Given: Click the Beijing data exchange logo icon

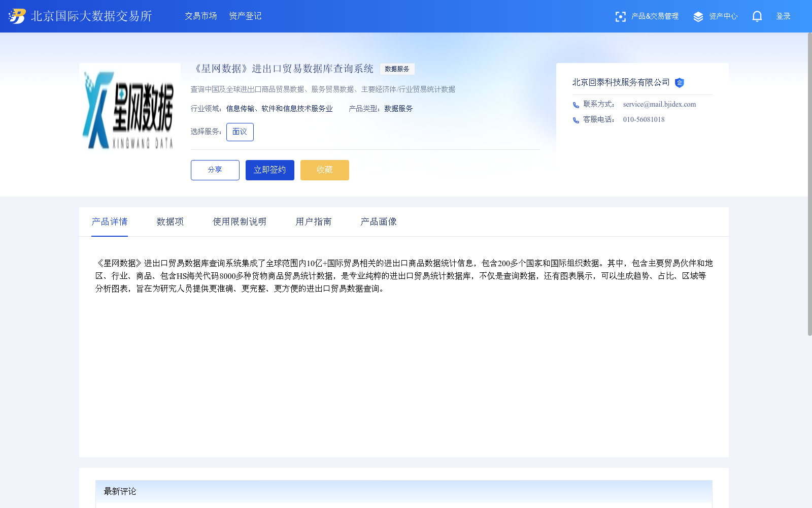Looking at the screenshot, I should point(17,16).
